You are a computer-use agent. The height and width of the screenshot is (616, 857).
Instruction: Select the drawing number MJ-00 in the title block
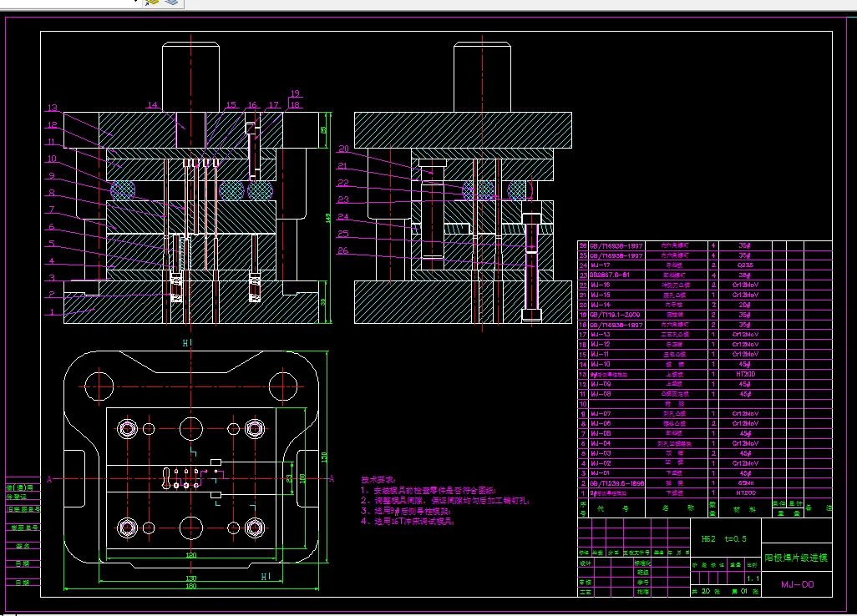[798, 584]
